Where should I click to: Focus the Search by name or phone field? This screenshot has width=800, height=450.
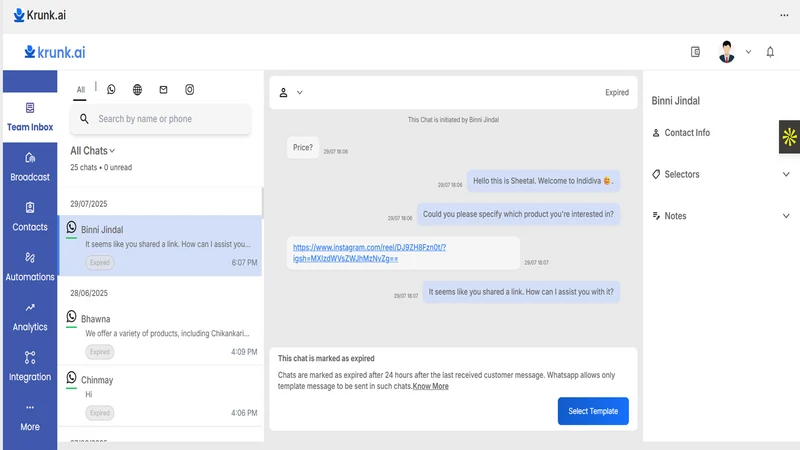tap(160, 119)
